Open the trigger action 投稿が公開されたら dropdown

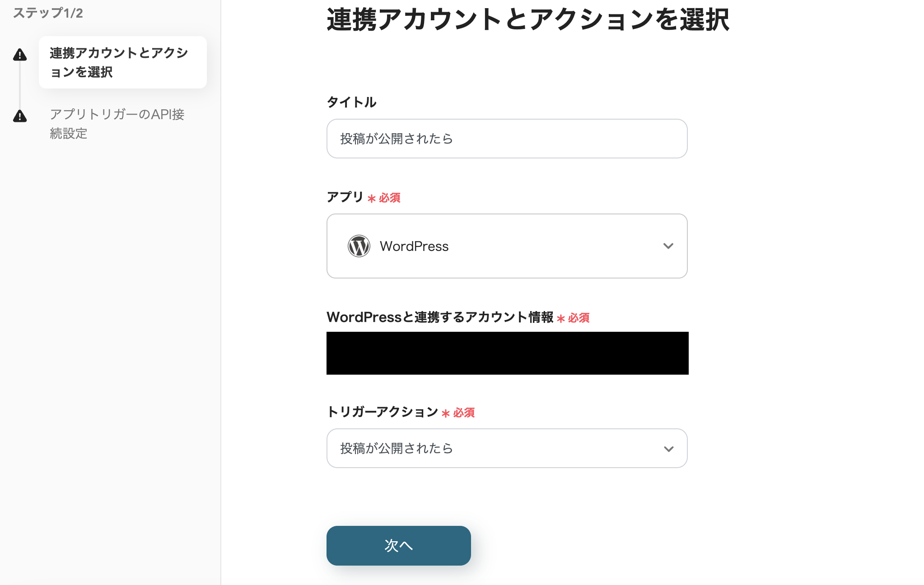[x=497, y=448]
